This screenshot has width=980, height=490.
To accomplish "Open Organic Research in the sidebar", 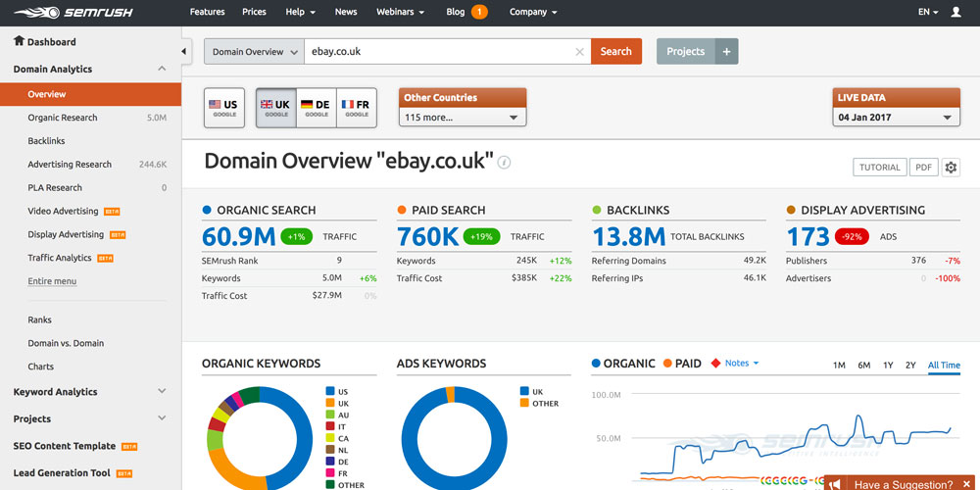I will coord(63,118).
